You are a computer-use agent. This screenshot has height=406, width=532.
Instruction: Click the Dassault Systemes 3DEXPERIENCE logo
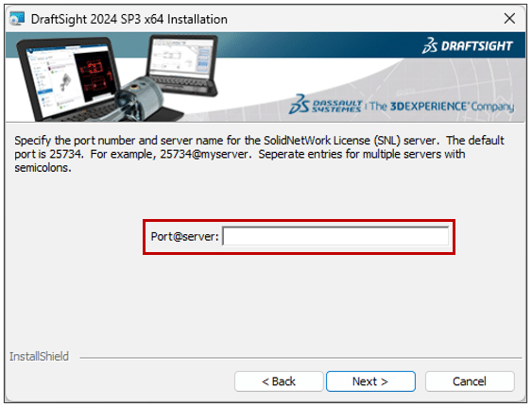[402, 106]
